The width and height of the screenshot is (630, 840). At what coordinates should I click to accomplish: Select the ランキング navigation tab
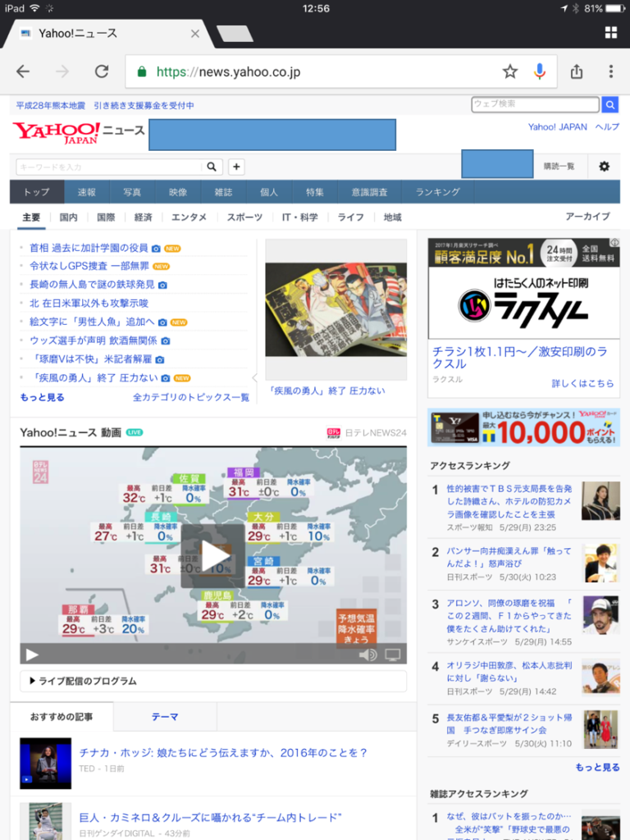(438, 192)
